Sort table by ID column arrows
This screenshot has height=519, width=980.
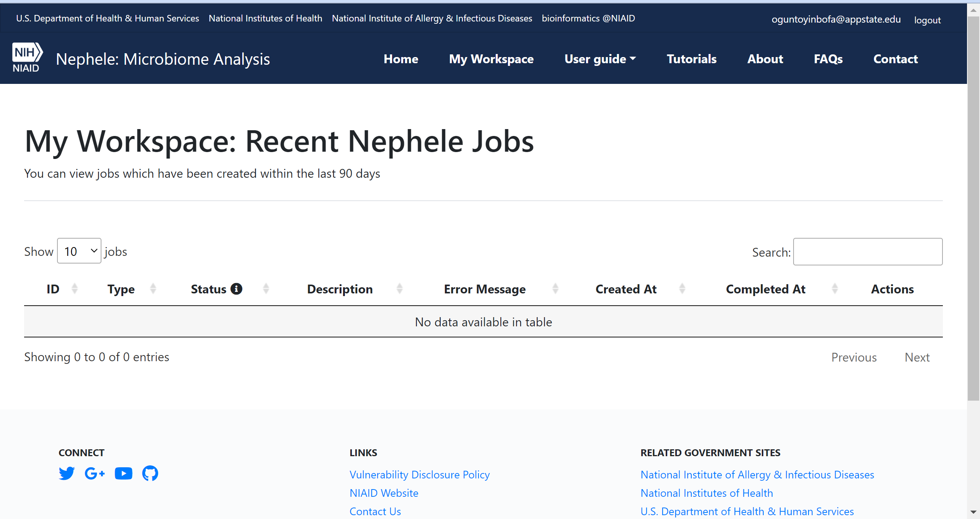[x=75, y=289]
